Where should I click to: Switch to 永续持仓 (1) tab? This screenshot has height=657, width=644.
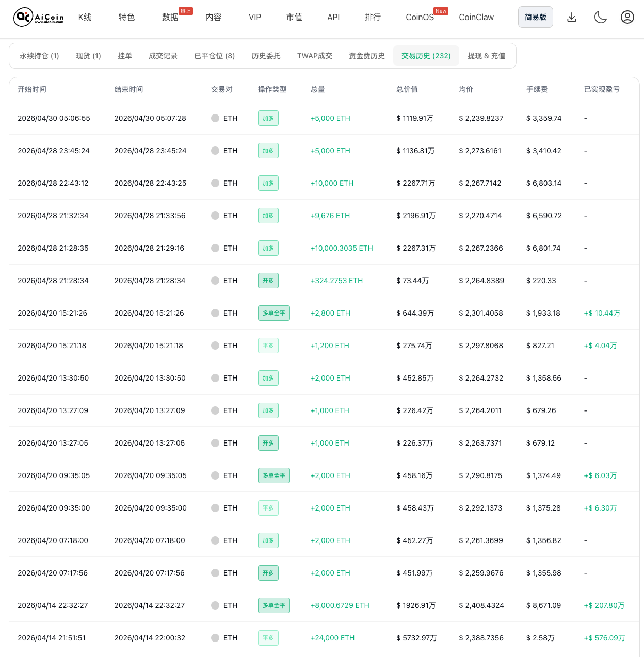(39, 56)
